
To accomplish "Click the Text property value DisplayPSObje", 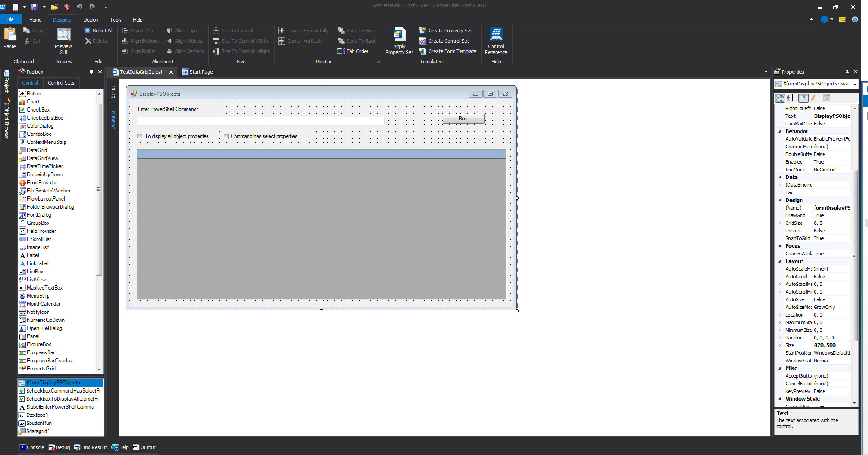I will pos(832,116).
